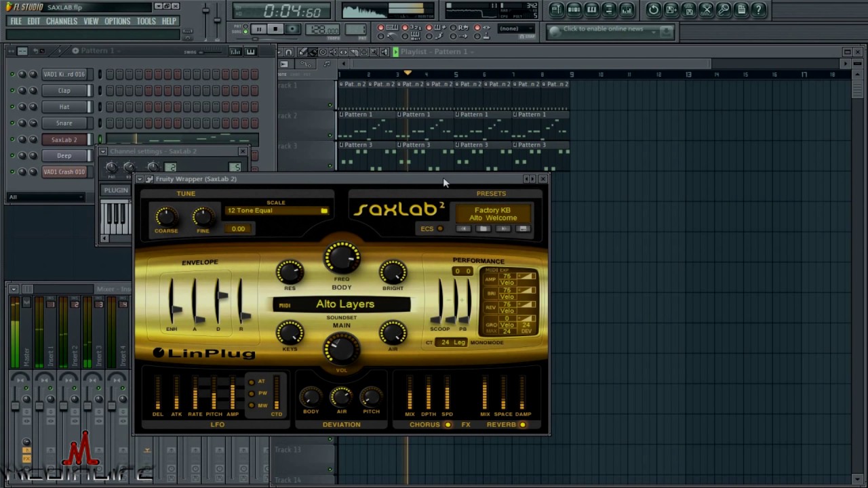Enable the LFO PW source
This screenshot has height=488, width=868.
click(x=252, y=394)
